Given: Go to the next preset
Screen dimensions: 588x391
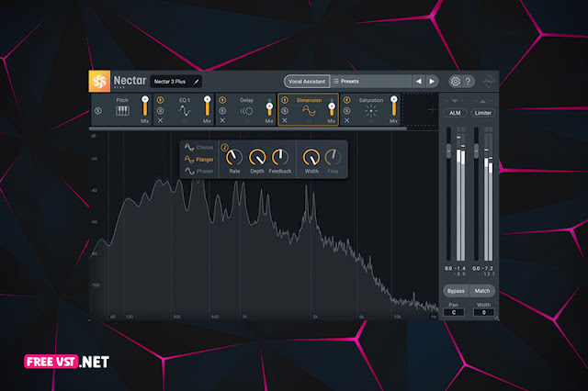Looking at the screenshot, I should [x=432, y=82].
